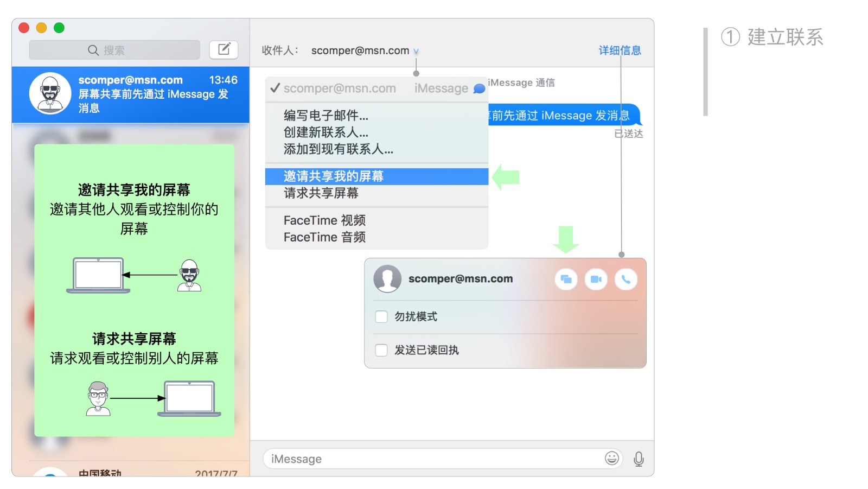This screenshot has width=868, height=489.
Task: Click the recipient scomper@msn.com address
Action: [x=360, y=50]
